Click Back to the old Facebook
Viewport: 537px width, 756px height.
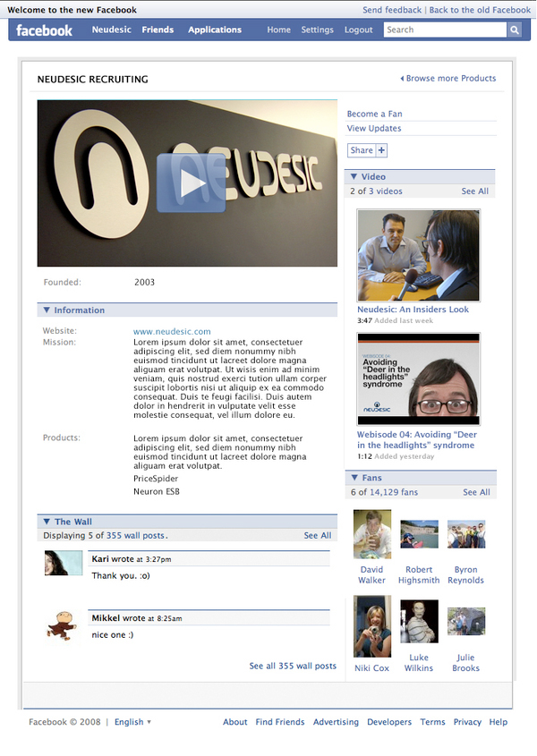[x=480, y=10]
